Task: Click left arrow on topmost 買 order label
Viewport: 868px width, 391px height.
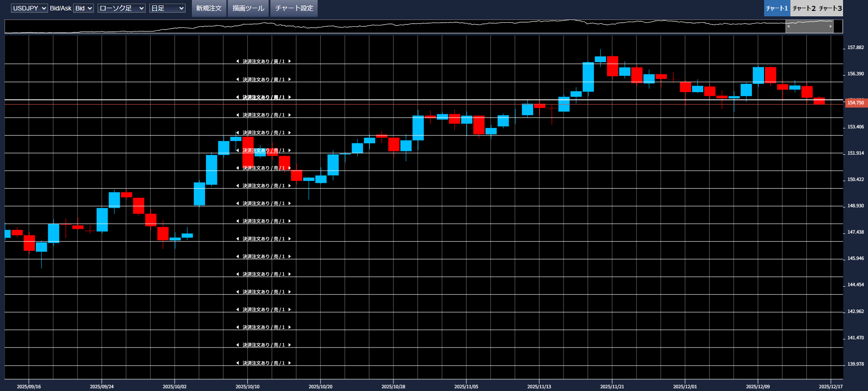Action: (237, 61)
